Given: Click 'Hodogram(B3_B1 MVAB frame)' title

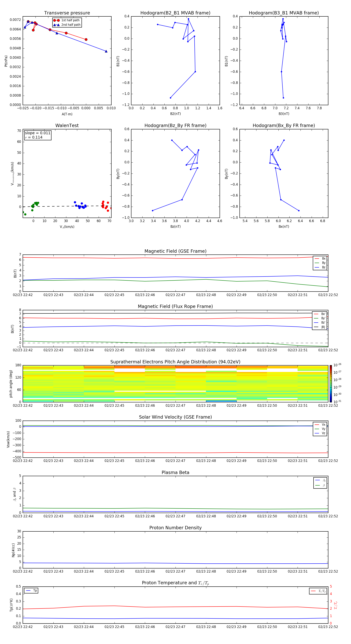Looking at the screenshot, I should 284,13.
